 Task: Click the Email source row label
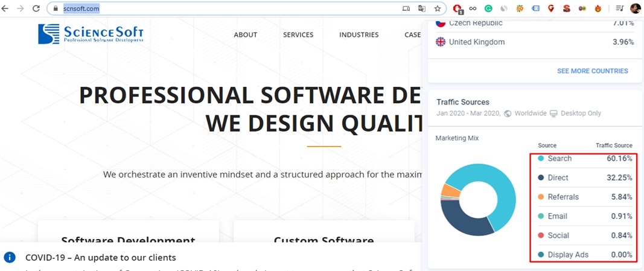(x=557, y=217)
